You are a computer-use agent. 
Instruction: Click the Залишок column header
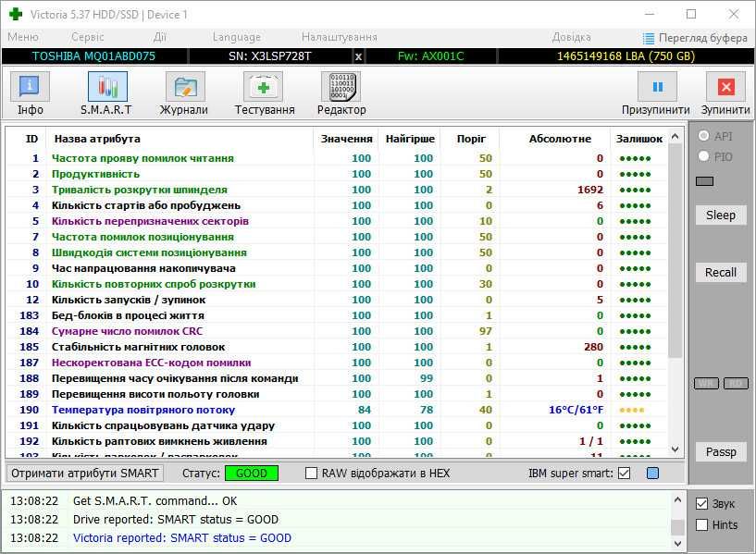pos(639,139)
